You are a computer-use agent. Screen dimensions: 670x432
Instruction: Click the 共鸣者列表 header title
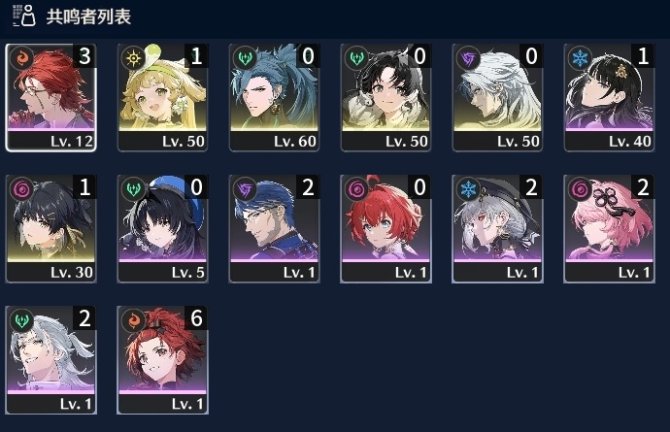[x=88, y=17]
